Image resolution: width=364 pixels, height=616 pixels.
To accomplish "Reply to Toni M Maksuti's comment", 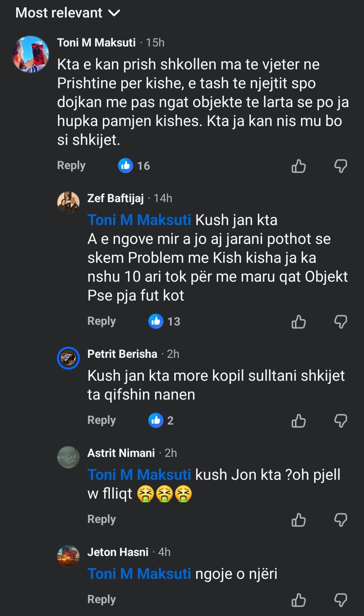I will (x=71, y=165).
